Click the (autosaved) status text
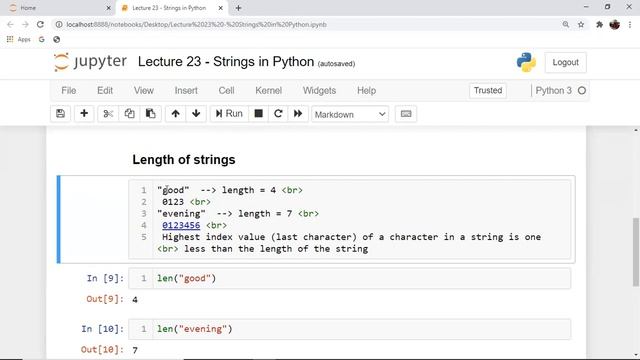The height and width of the screenshot is (360, 640). tap(336, 64)
